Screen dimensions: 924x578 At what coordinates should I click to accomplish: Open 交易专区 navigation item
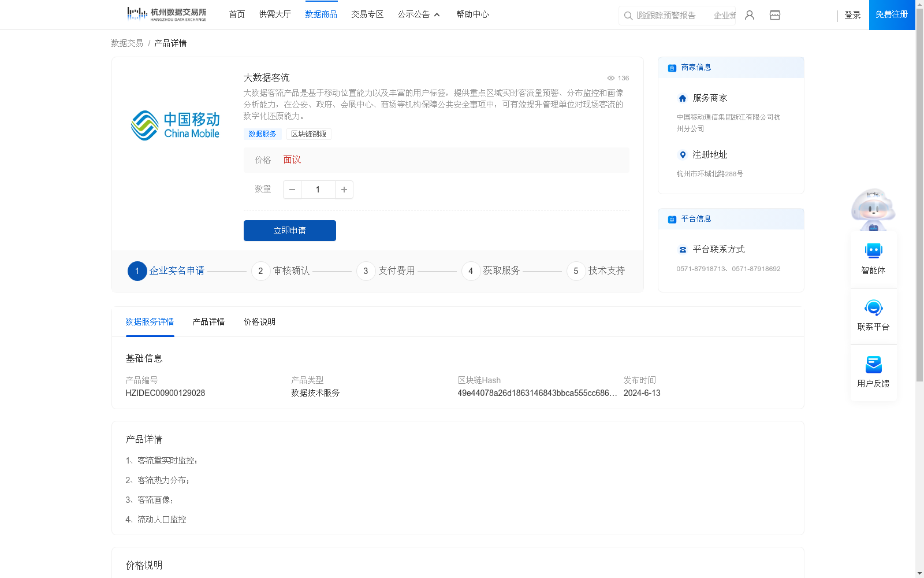(367, 14)
